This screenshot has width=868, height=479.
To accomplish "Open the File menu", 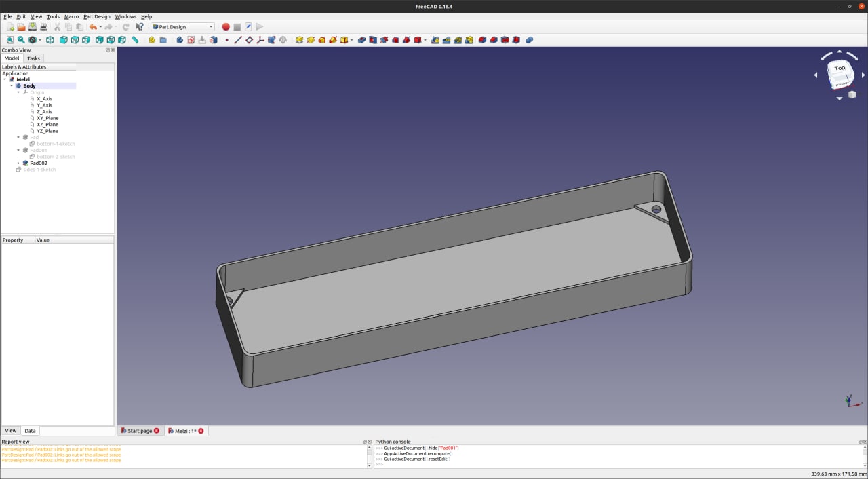I will [7, 16].
